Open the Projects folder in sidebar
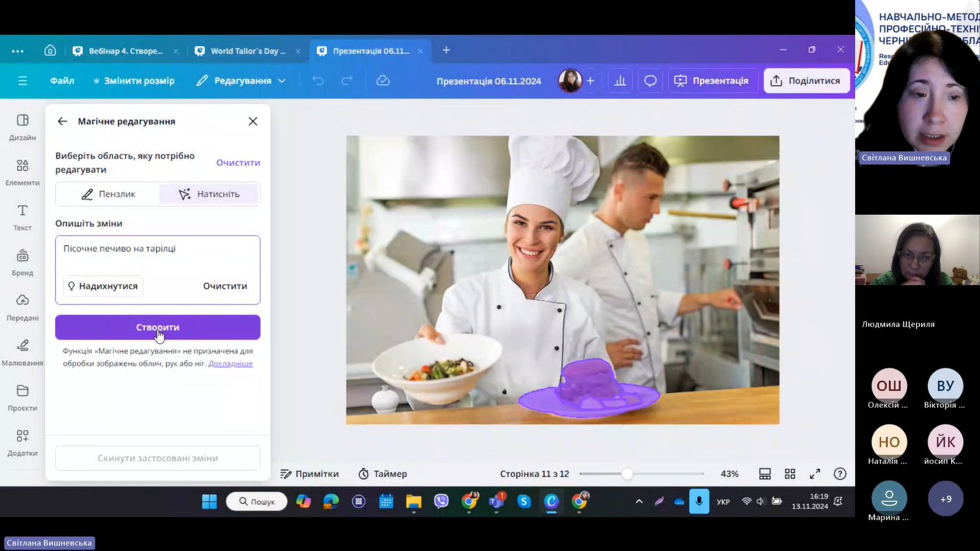The width and height of the screenshot is (980, 551). [x=22, y=397]
